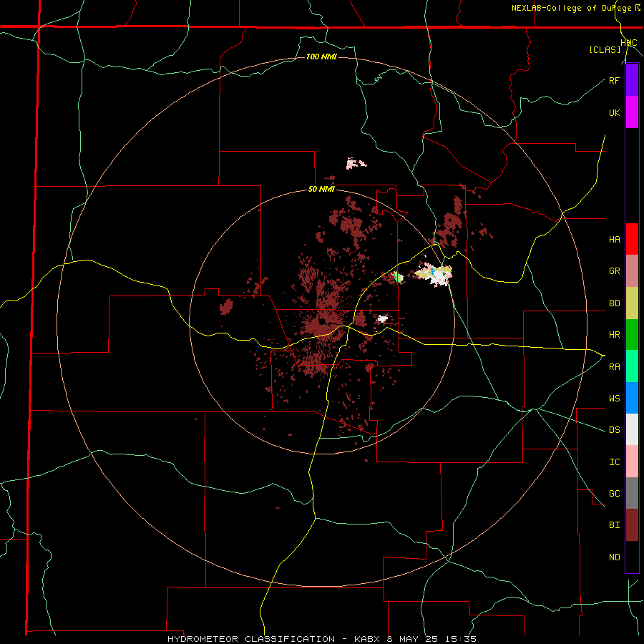Click the brown BI legend swatch
Viewport: 644px width, 644px height.
tap(632, 525)
